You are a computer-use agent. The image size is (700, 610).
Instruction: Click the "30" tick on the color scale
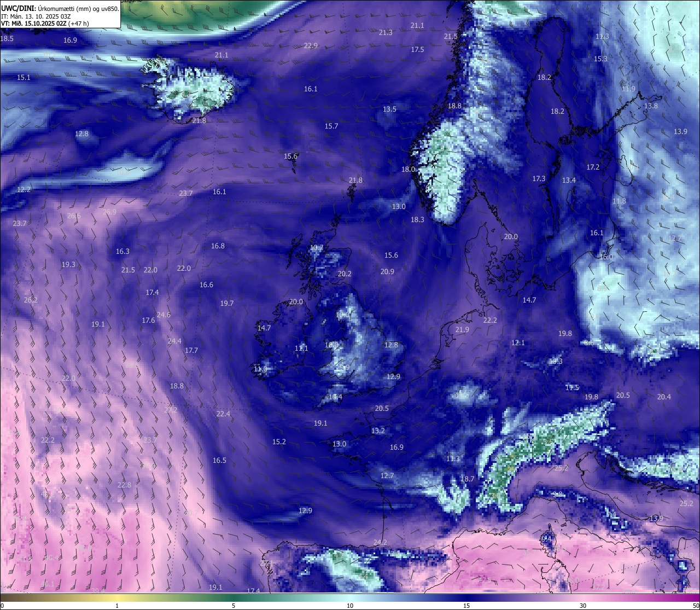click(583, 606)
